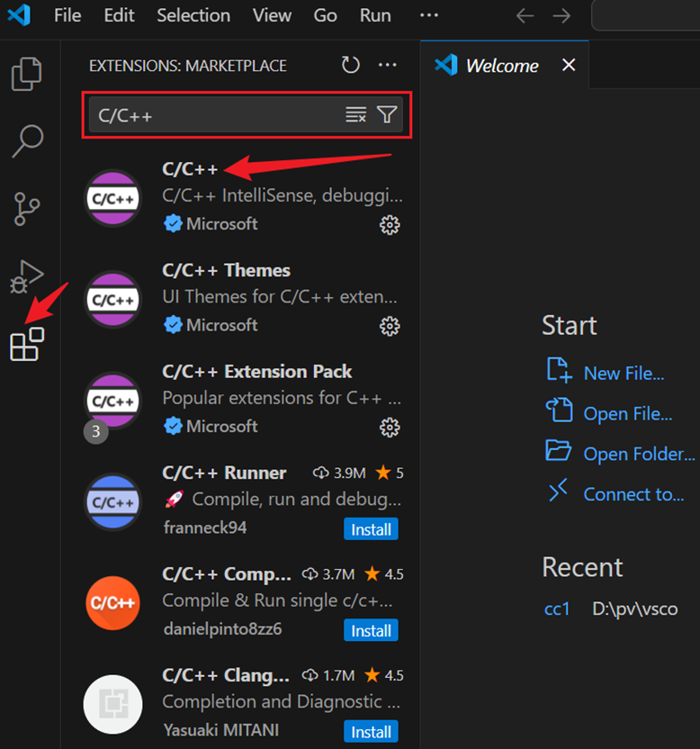
Task: Click the command center search box
Action: pos(646,15)
